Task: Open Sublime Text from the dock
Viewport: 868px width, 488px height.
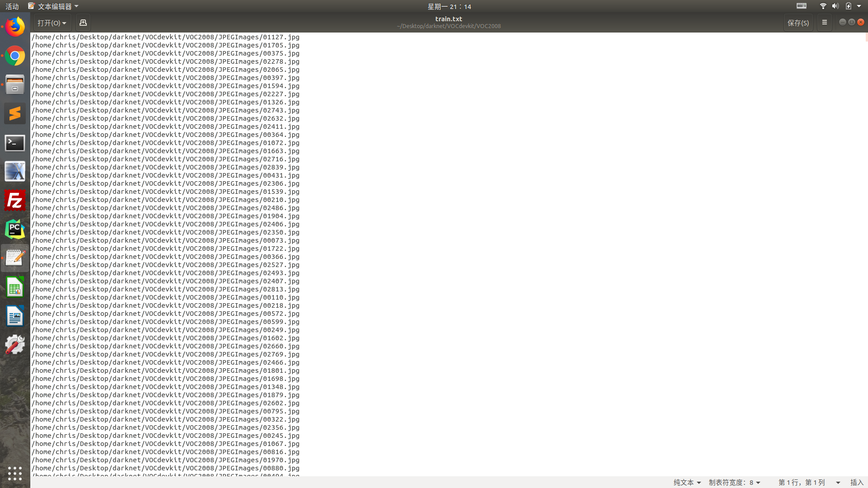Action: [15, 114]
